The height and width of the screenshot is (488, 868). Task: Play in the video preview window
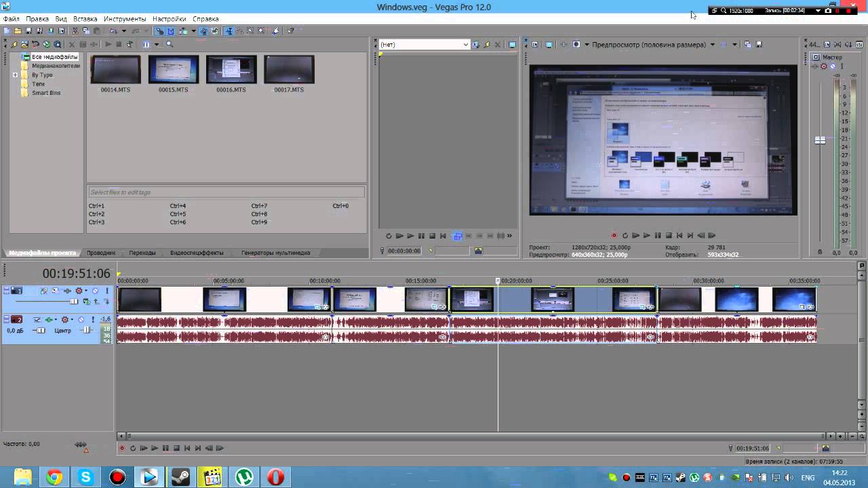[x=647, y=236]
